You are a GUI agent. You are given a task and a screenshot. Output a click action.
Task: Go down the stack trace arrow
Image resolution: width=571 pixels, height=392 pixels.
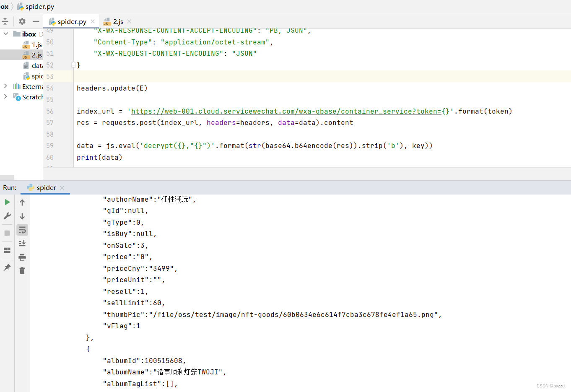[x=22, y=216]
